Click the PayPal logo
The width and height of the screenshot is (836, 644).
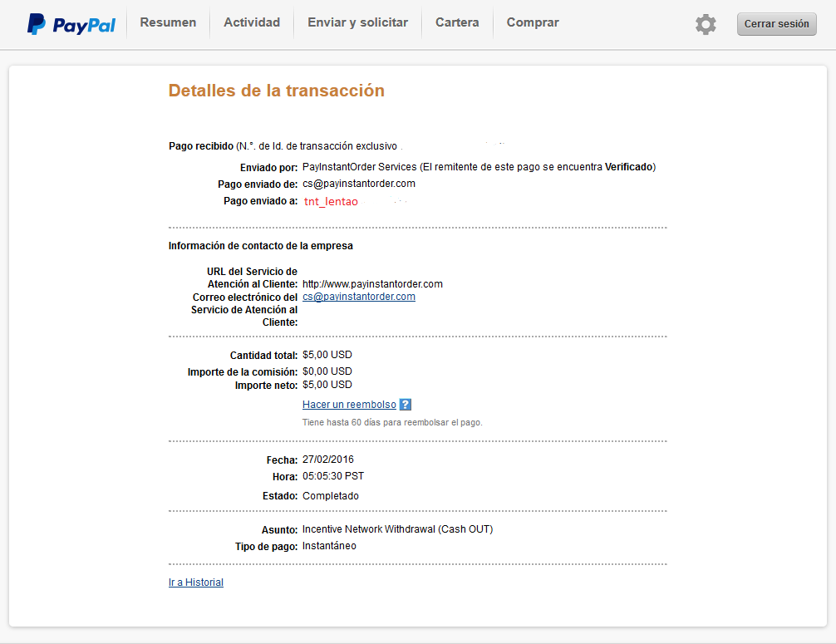71,24
